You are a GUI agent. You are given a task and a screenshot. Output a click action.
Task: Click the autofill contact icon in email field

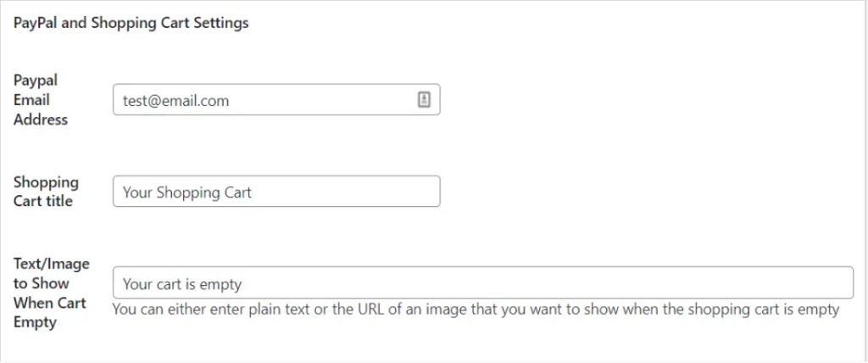coord(424,100)
